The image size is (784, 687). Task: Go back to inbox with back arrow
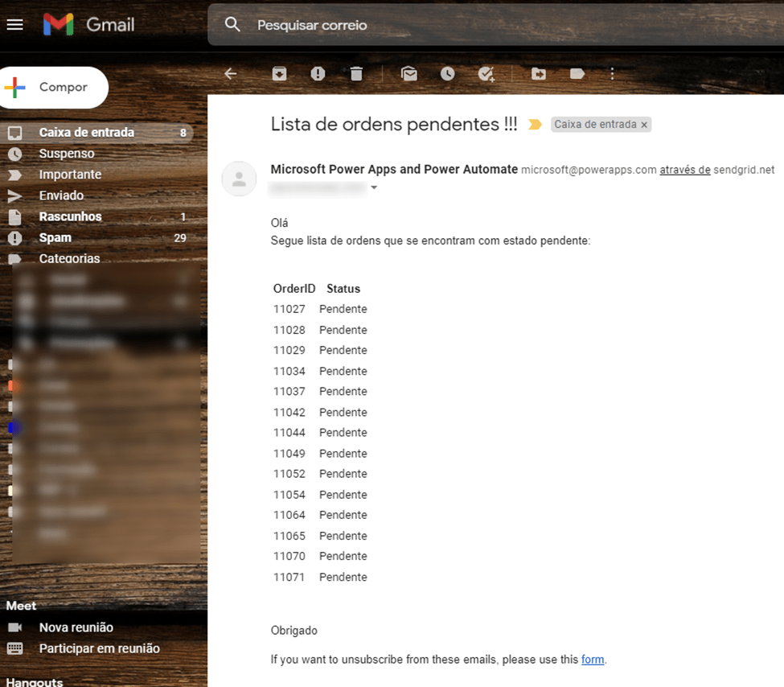click(231, 74)
